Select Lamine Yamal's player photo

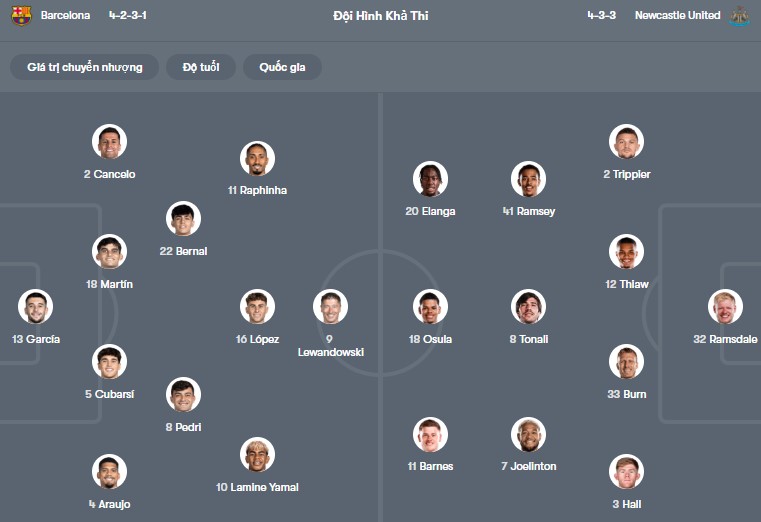pos(257,455)
